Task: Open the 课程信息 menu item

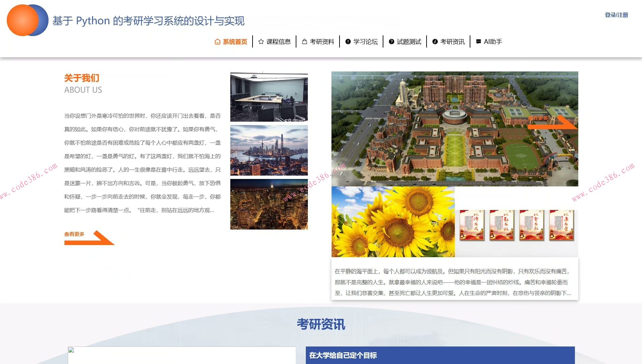Action: pos(274,42)
